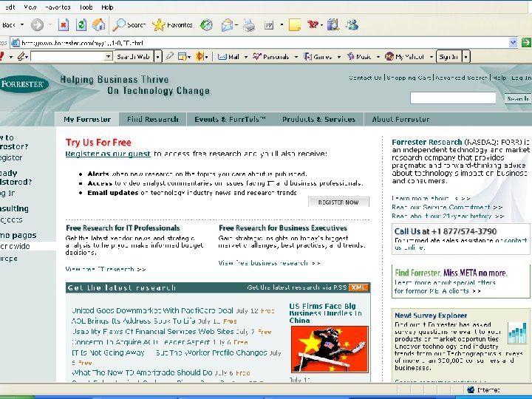Expand the Personals dropdown arrow
Image resolution: width=532 pixels, height=399 pixels.
click(296, 57)
